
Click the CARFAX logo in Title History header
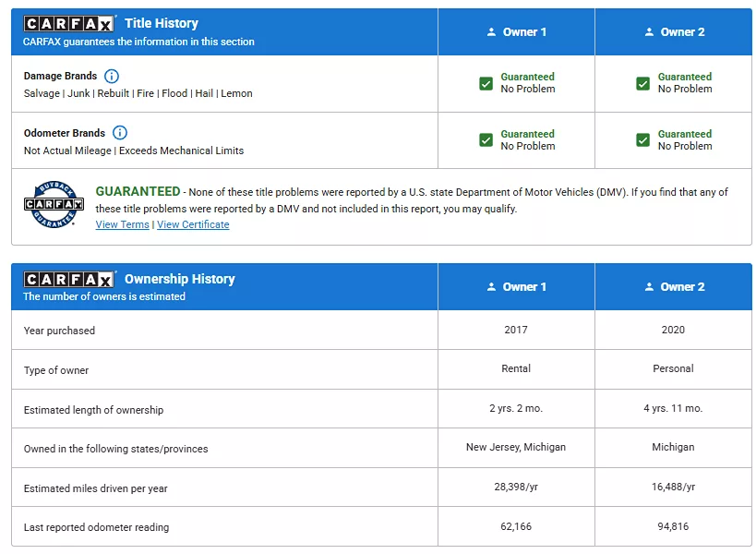pos(69,24)
